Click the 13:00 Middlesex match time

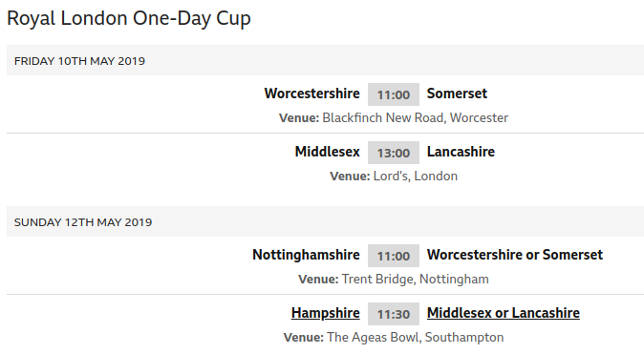click(x=394, y=153)
